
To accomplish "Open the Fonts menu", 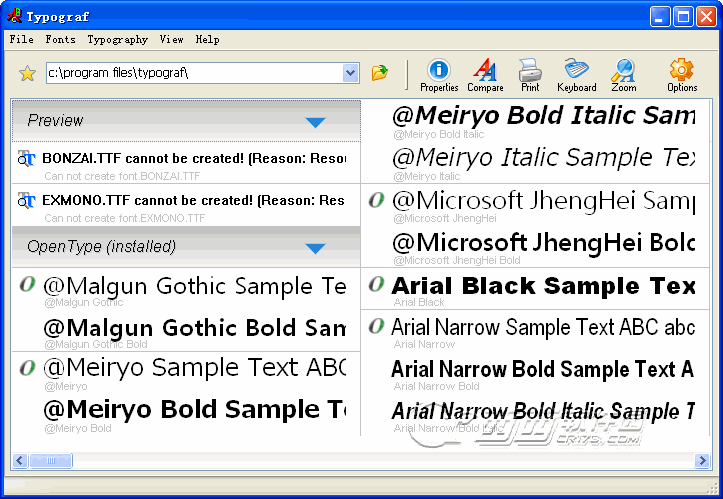I will point(60,39).
